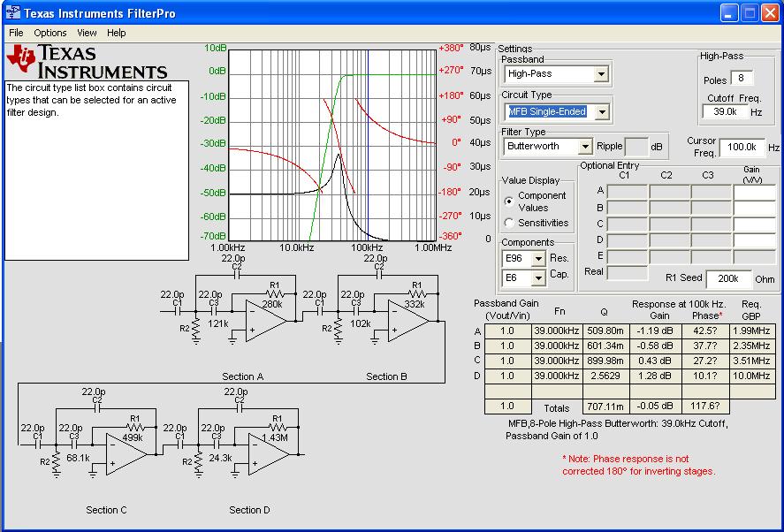The width and height of the screenshot is (784, 532).
Task: Open the File menu
Action: point(16,33)
